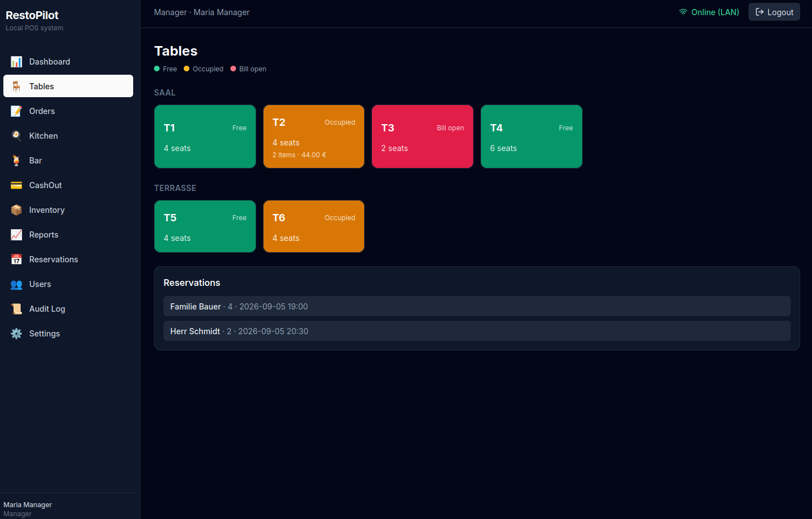Open occupied terrace table T6

pyautogui.click(x=314, y=226)
